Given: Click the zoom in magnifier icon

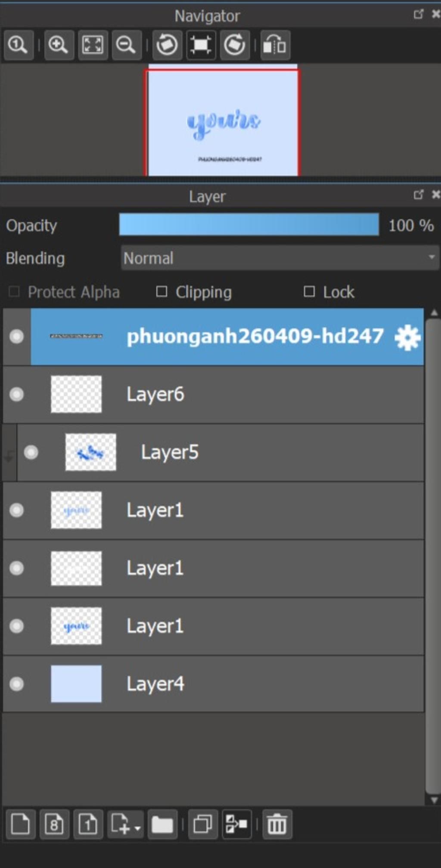Looking at the screenshot, I should pyautogui.click(x=58, y=45).
